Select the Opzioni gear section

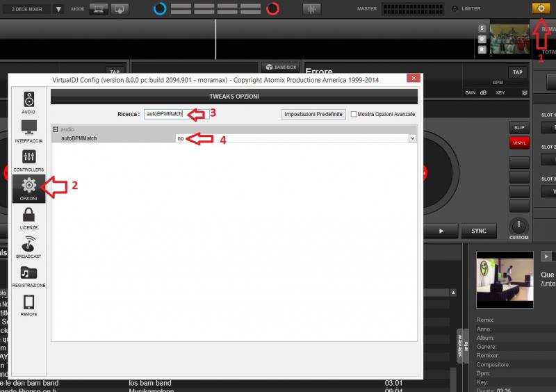point(28,189)
